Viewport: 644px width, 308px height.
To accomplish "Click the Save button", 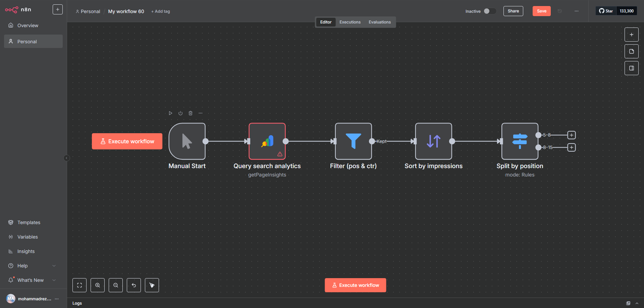I will pos(541,11).
